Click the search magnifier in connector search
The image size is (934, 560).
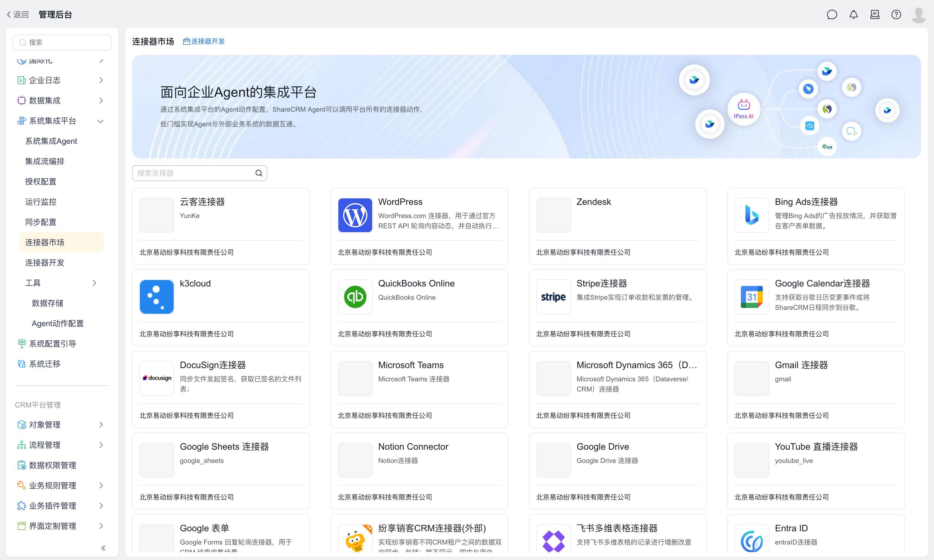point(258,173)
